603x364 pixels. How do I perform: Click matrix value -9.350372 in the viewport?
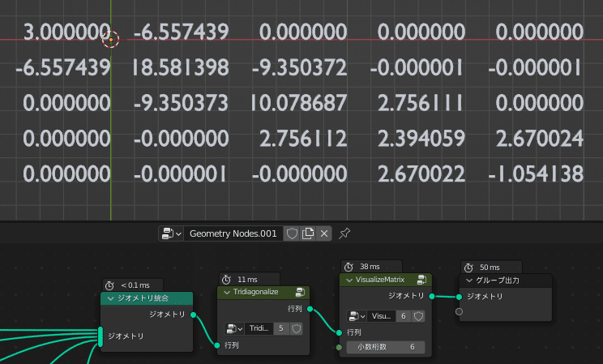(x=300, y=67)
